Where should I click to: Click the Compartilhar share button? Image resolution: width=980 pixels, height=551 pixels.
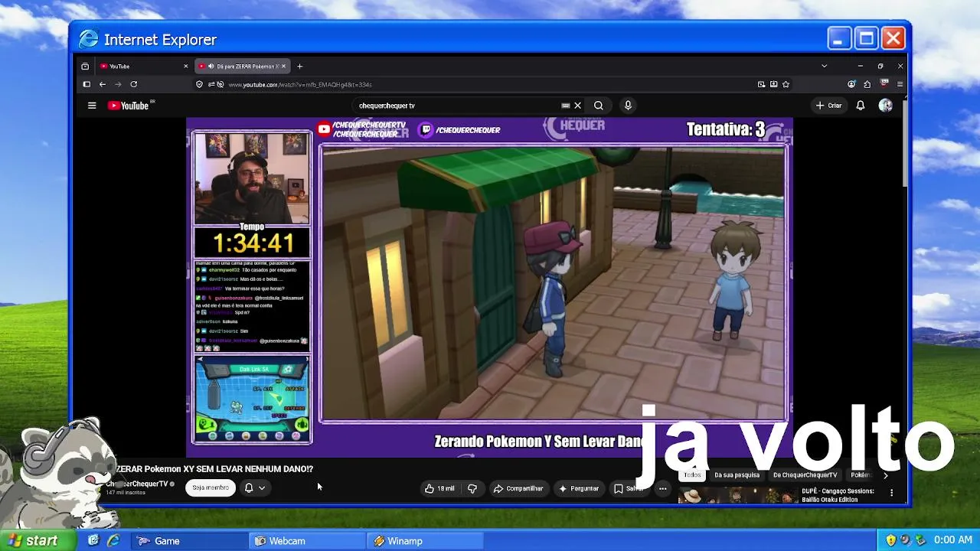tap(518, 488)
